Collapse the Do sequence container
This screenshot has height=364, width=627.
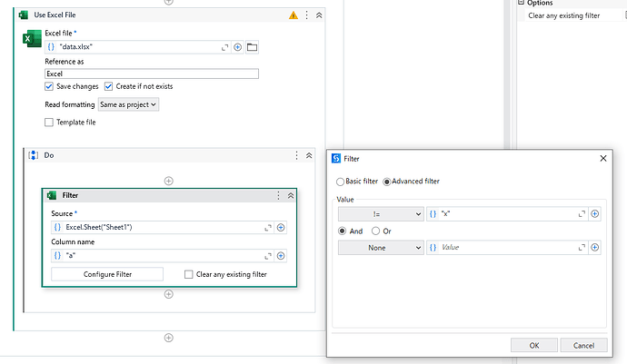[309, 155]
